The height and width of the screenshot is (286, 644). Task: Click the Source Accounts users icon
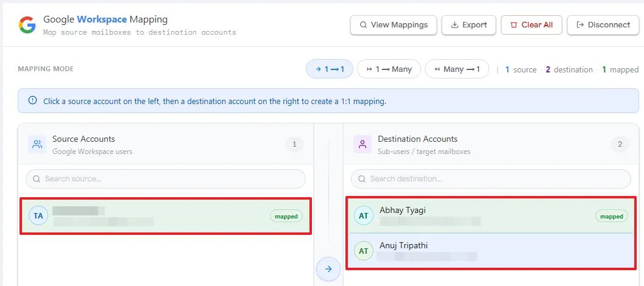click(37, 144)
